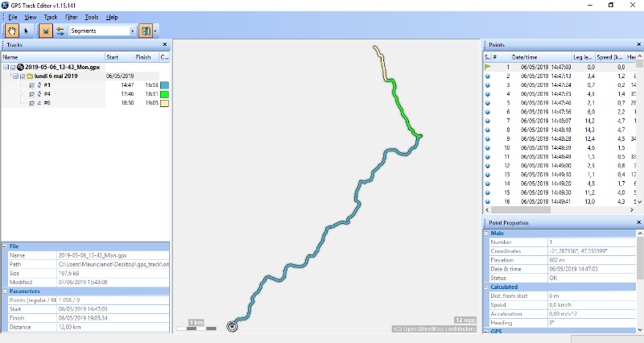
Task: Click the beige color swatch of track #6
Action: tap(164, 104)
